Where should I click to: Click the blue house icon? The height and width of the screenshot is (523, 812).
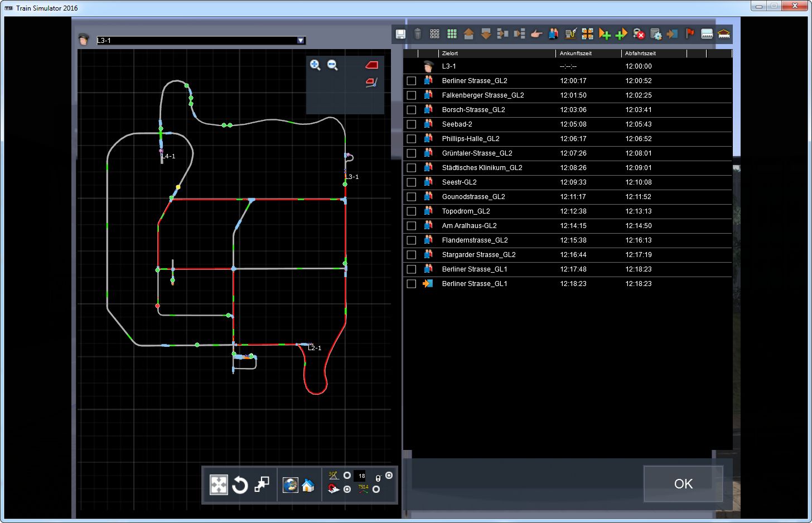[x=308, y=485]
